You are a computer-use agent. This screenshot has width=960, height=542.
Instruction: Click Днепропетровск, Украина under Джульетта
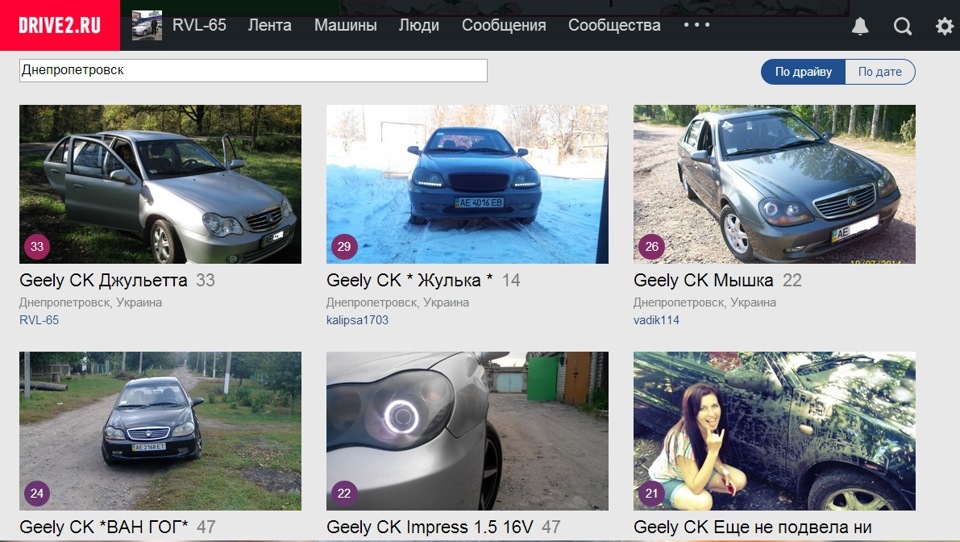[91, 303]
